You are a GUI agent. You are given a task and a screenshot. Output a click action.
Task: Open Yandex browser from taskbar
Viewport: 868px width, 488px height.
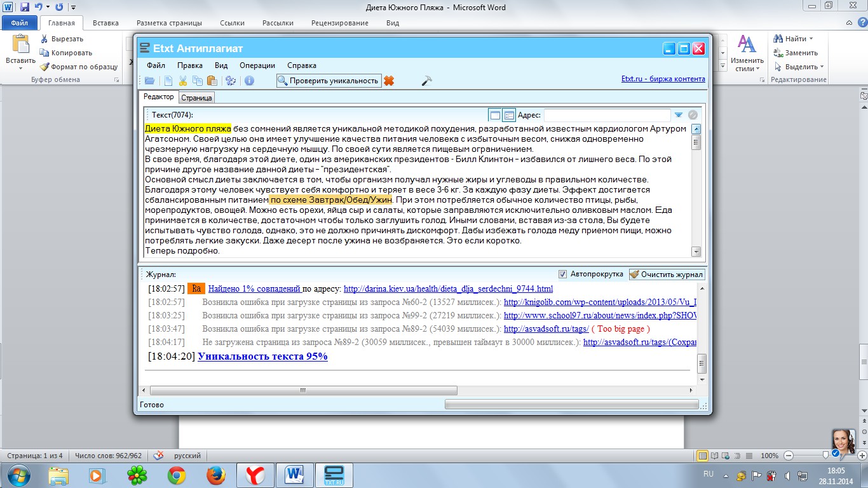[x=255, y=475]
